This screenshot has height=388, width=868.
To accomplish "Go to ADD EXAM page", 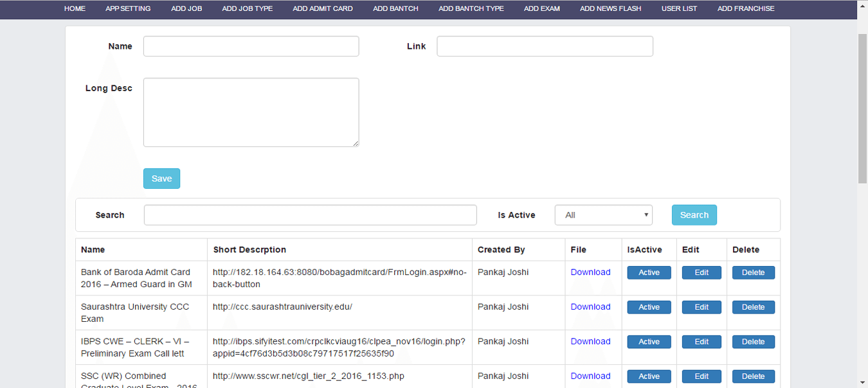I will click(542, 8).
